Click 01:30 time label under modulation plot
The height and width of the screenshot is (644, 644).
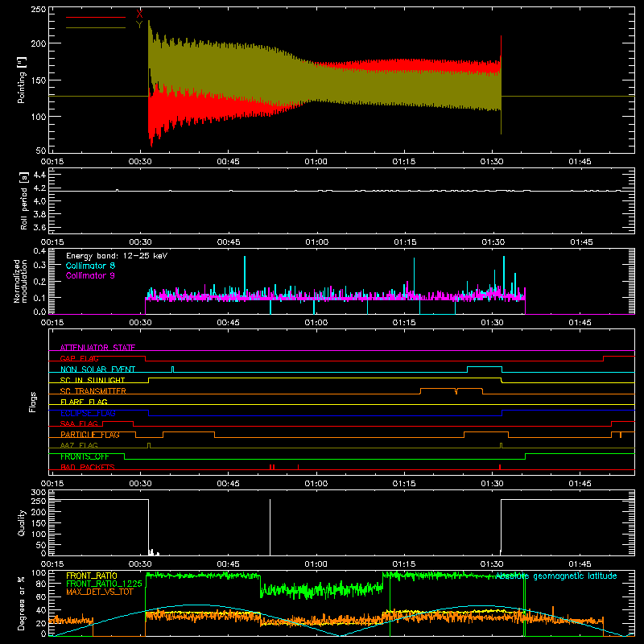(x=492, y=323)
